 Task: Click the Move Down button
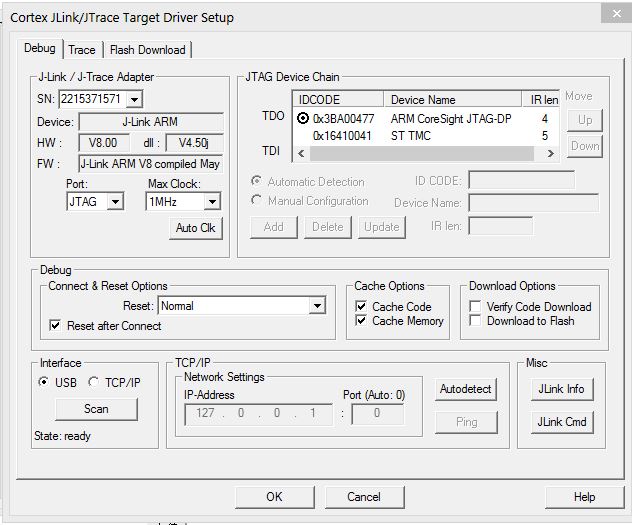pyautogui.click(x=585, y=146)
